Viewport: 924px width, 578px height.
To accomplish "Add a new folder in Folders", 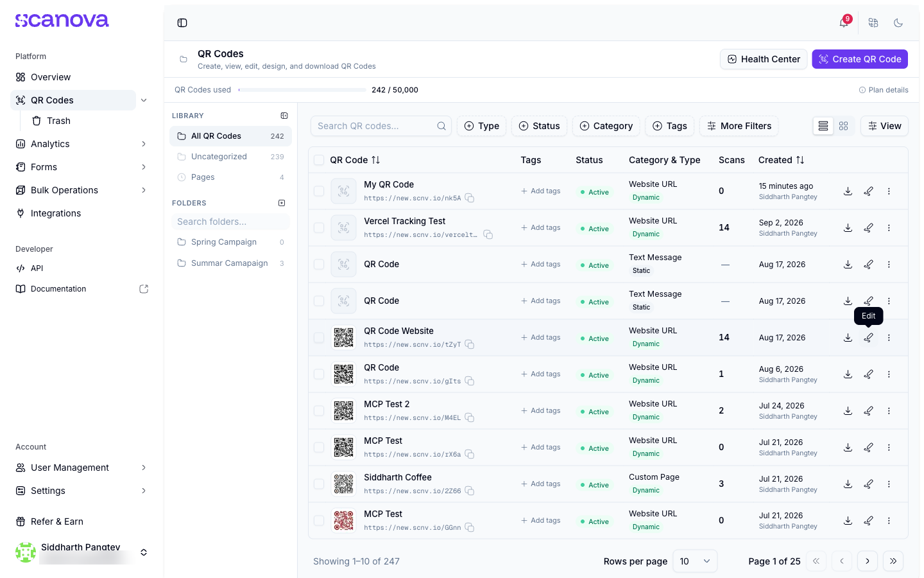I will (282, 203).
